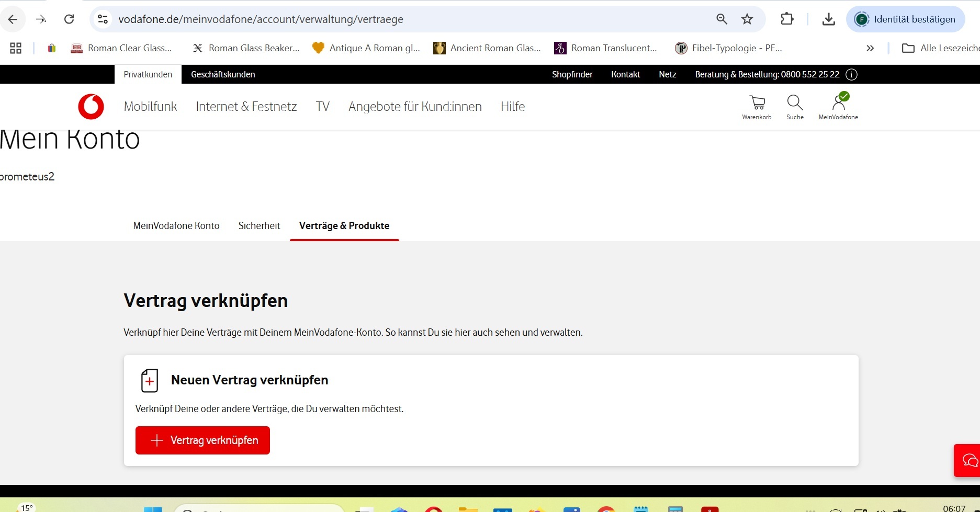Click the red Vertrag verknüpfen button
This screenshot has height=512, width=980.
pyautogui.click(x=202, y=440)
